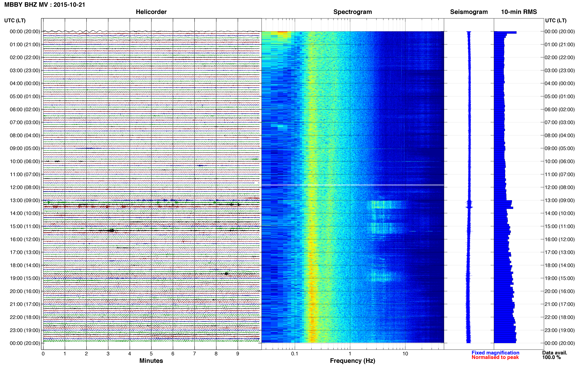Click the seismogram spike near 13:30
The image size is (588, 368).
(x=469, y=207)
